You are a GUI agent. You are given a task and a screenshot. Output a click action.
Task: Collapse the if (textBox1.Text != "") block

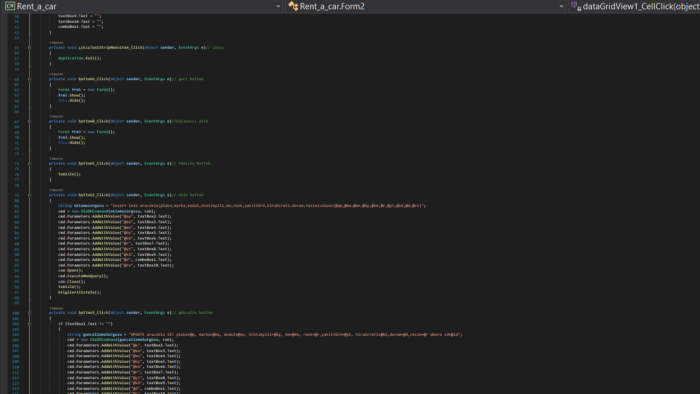click(x=29, y=324)
